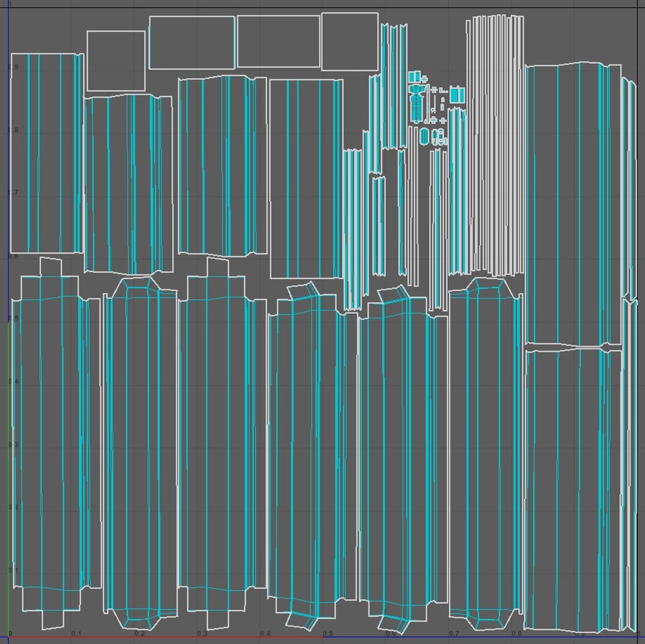Viewport: 645px width, 644px height.
Task: Select the screw-shaped UV shell
Action: point(416,104)
